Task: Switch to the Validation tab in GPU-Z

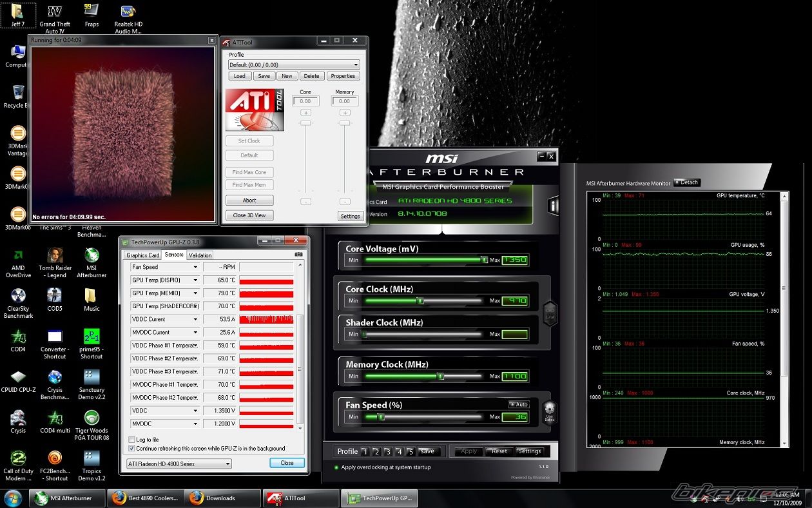Action: pyautogui.click(x=200, y=255)
